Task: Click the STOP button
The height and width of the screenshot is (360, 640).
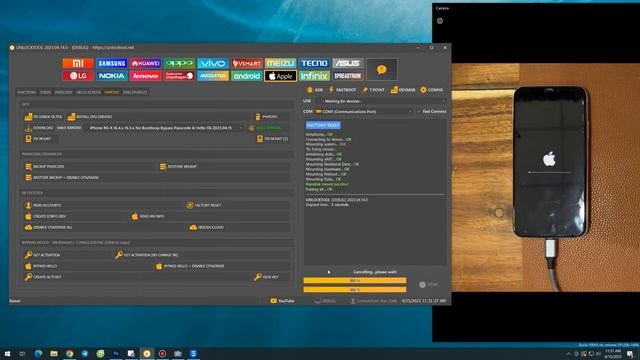Action: [x=428, y=284]
